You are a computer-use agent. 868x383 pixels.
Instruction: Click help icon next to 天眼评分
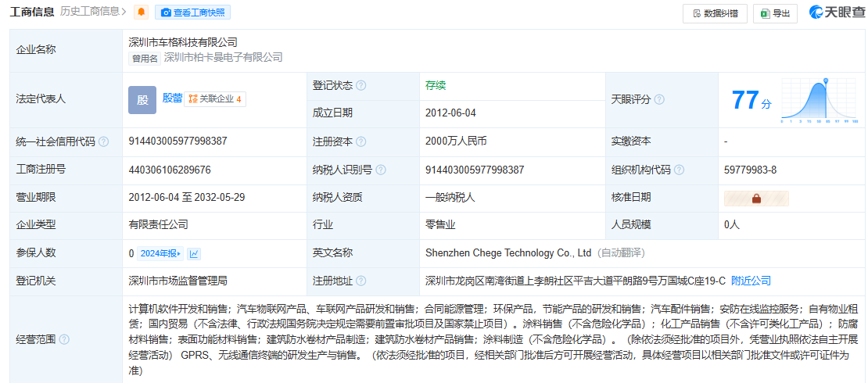(659, 99)
